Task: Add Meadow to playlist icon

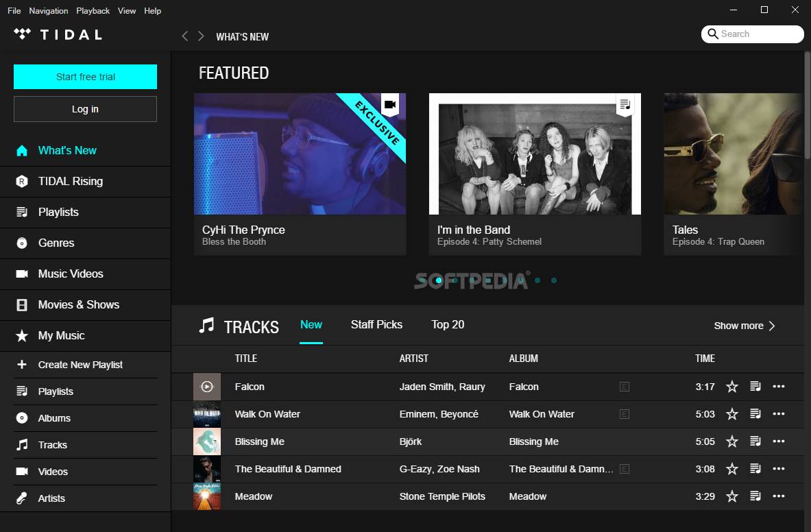Action: click(x=755, y=496)
